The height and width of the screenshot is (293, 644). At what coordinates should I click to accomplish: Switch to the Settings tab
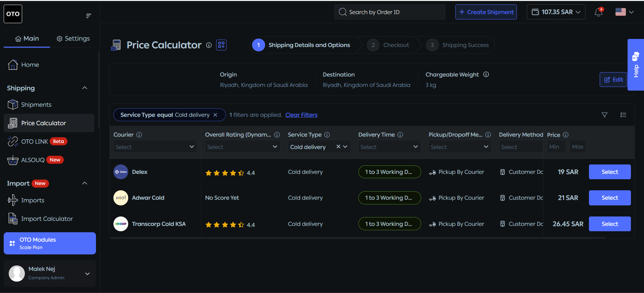73,39
